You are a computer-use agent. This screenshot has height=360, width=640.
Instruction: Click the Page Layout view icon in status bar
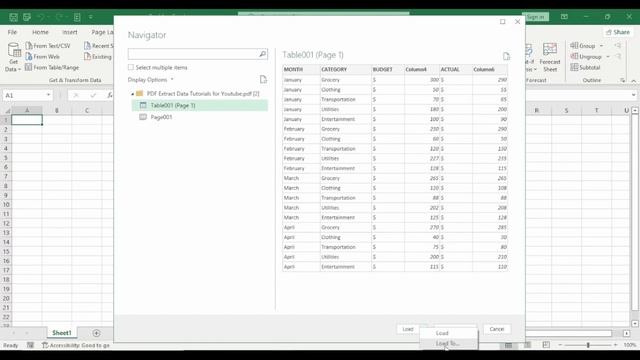pyautogui.click(x=527, y=345)
